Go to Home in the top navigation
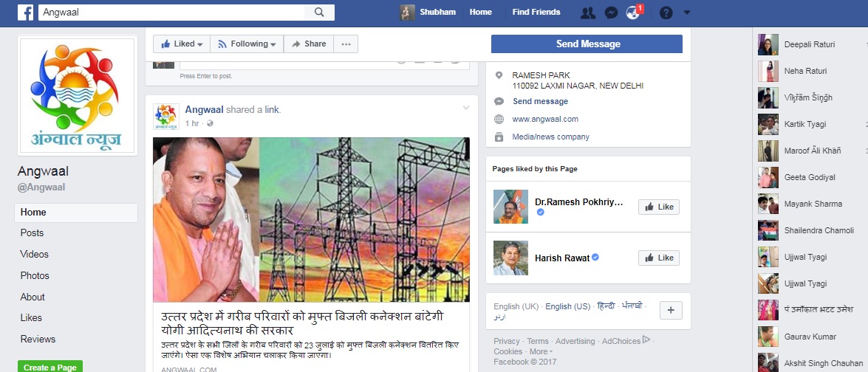The image size is (868, 372). click(480, 12)
